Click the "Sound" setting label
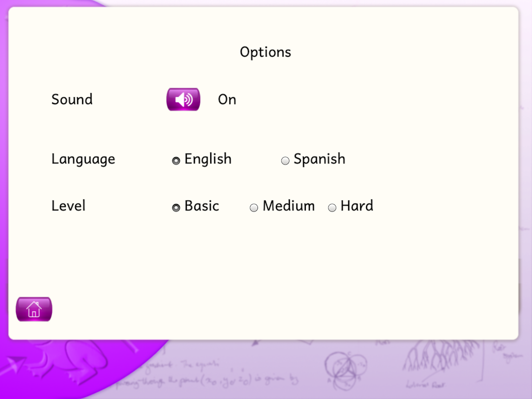Screen dimensions: 532x399 point(72,100)
